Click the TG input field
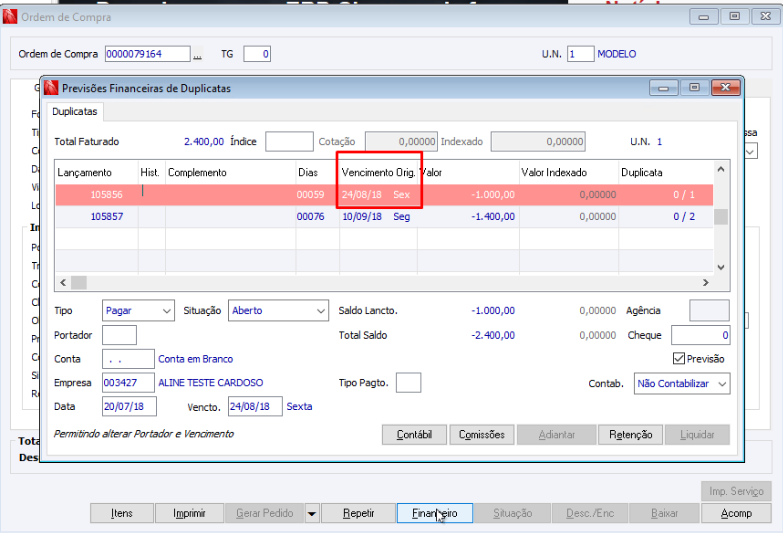783x533 pixels. tap(257, 54)
